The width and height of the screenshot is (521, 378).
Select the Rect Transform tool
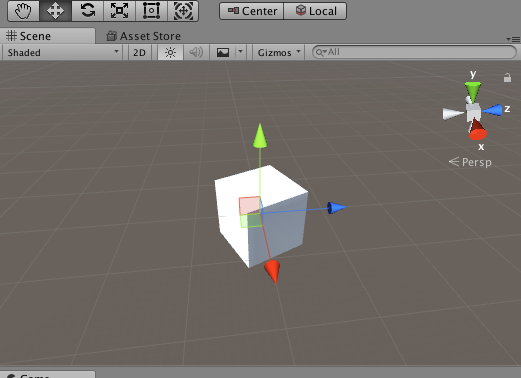(151, 11)
